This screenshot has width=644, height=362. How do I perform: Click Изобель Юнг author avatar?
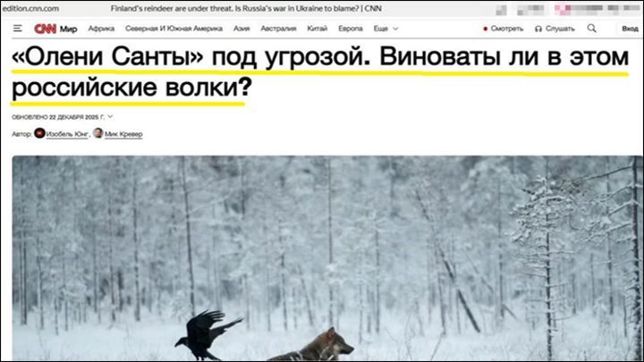39,133
